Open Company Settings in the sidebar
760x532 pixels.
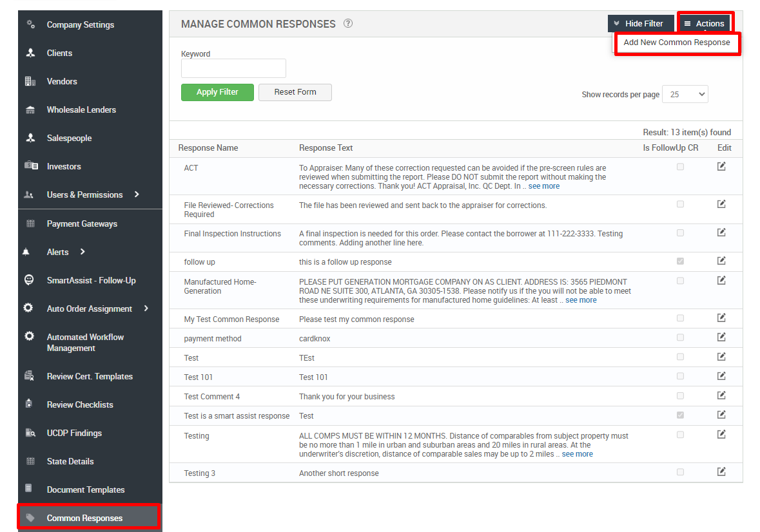tap(80, 24)
